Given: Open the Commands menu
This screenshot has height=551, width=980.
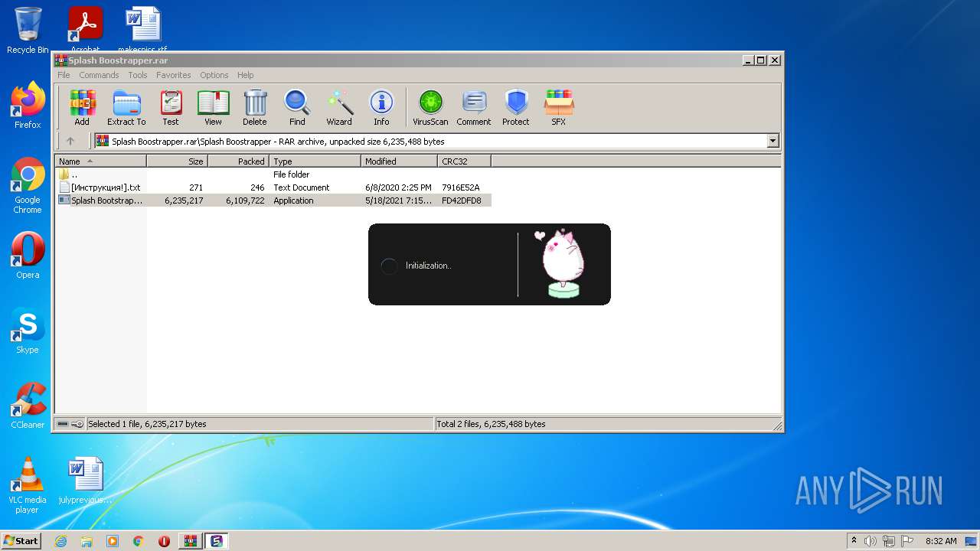Looking at the screenshot, I should point(99,75).
